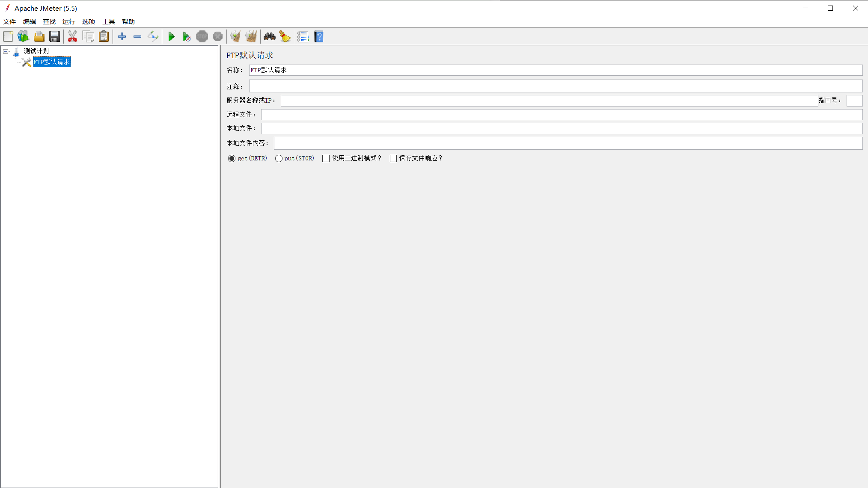
Task: Click the Reset search brush icon
Action: pos(285,37)
